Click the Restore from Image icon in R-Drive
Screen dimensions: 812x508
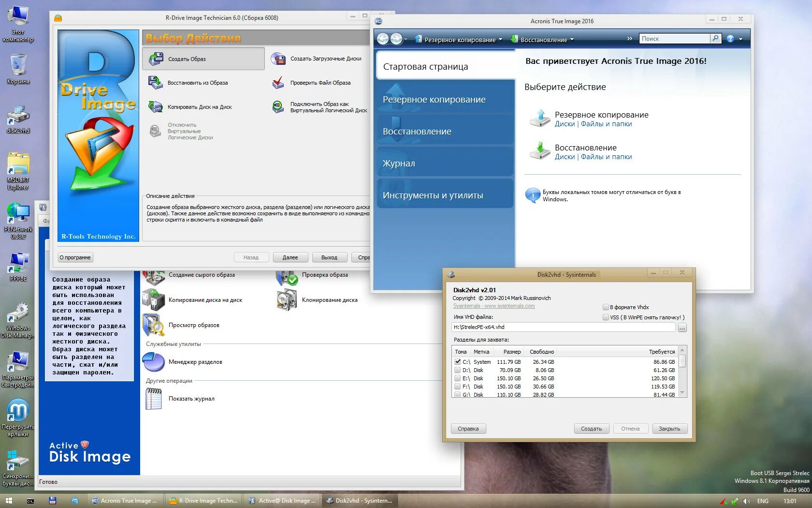pyautogui.click(x=156, y=83)
